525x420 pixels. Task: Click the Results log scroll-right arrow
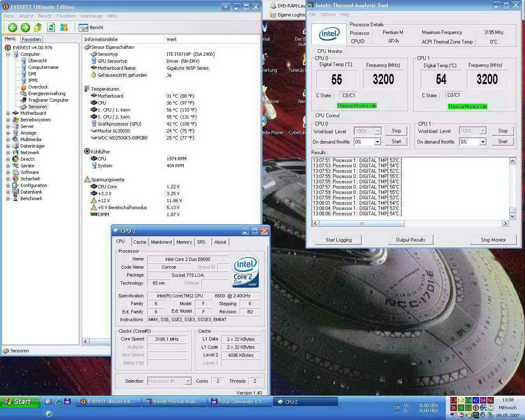505,224
